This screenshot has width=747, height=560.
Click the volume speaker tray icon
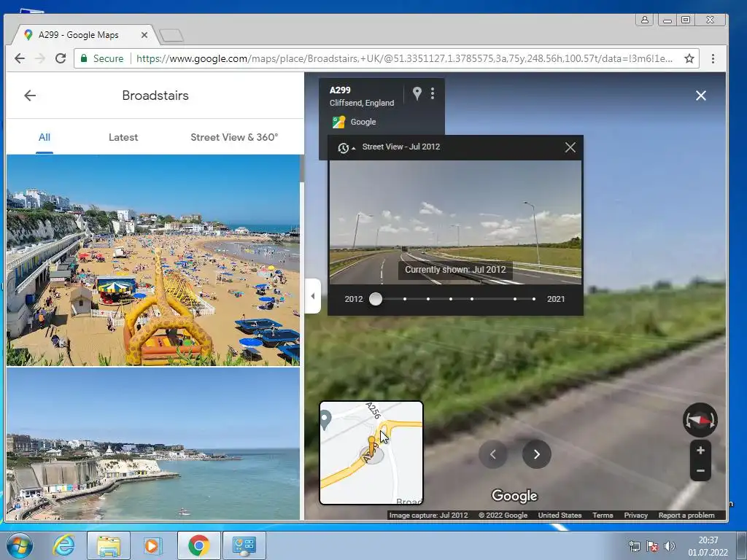(x=670, y=545)
